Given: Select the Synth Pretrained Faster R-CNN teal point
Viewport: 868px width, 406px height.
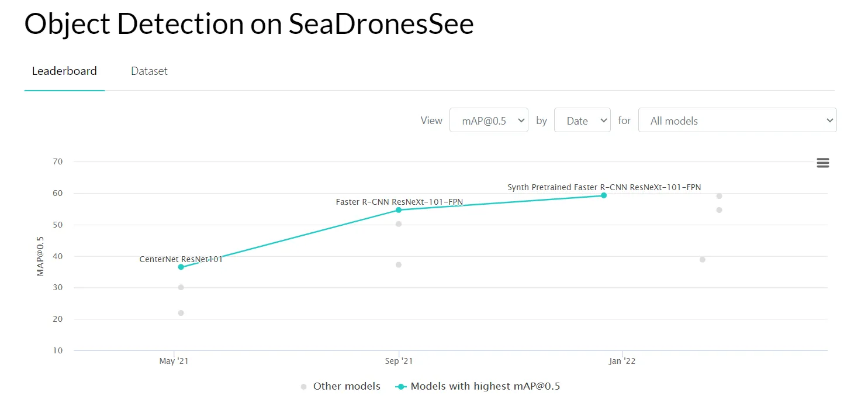Looking at the screenshot, I should pos(604,195).
